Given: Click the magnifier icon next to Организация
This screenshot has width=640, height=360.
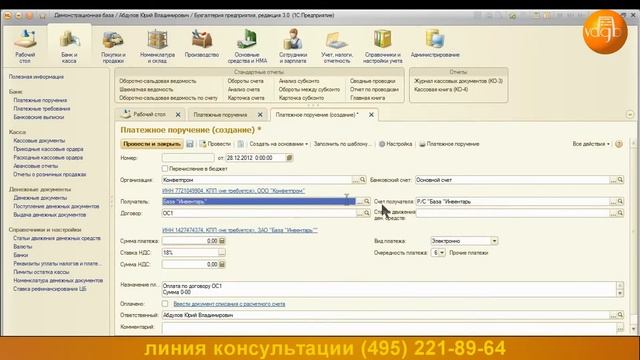Looking at the screenshot, I should coord(362,180).
